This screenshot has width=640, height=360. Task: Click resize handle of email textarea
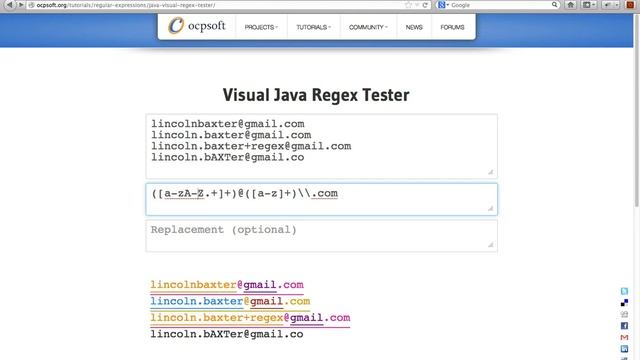[x=491, y=172]
